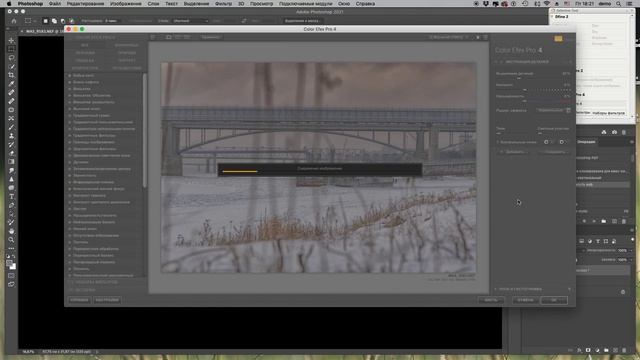Choose Subtract from Selection mode icon

pos(63,21)
